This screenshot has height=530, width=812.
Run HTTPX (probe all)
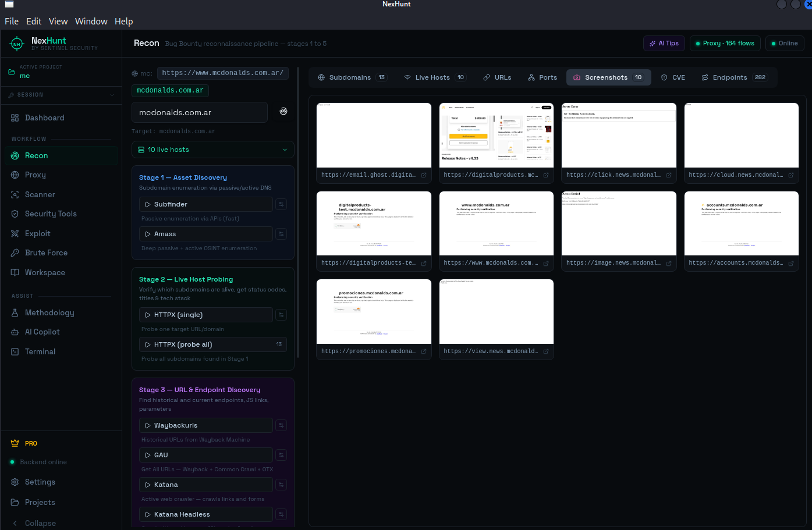[213, 344]
